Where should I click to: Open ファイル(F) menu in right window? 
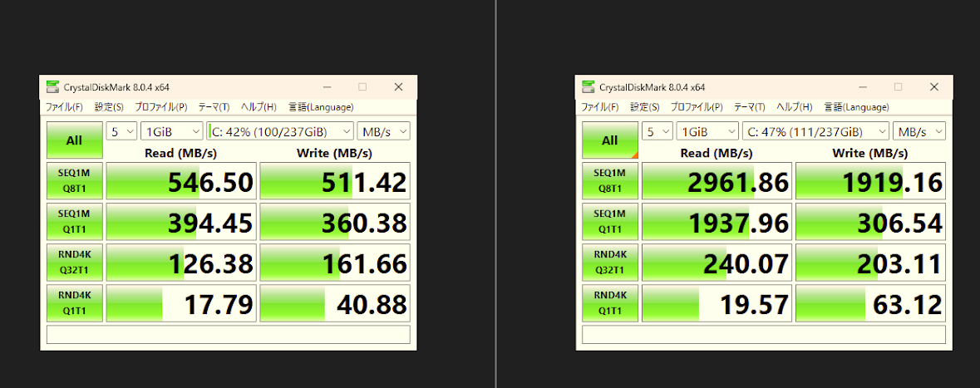(599, 107)
